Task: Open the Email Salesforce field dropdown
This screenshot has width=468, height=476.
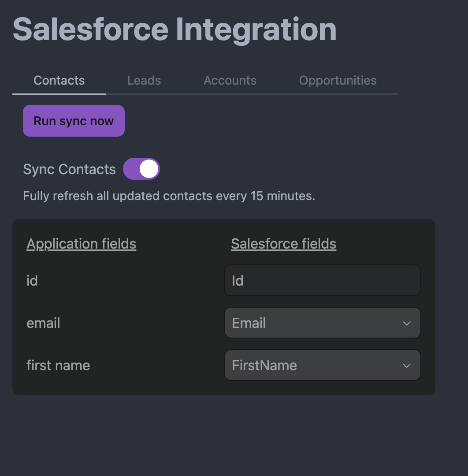Action: tap(322, 323)
